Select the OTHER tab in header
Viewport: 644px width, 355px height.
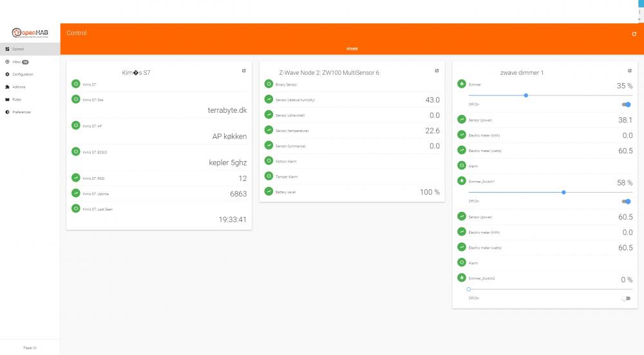pyautogui.click(x=352, y=49)
